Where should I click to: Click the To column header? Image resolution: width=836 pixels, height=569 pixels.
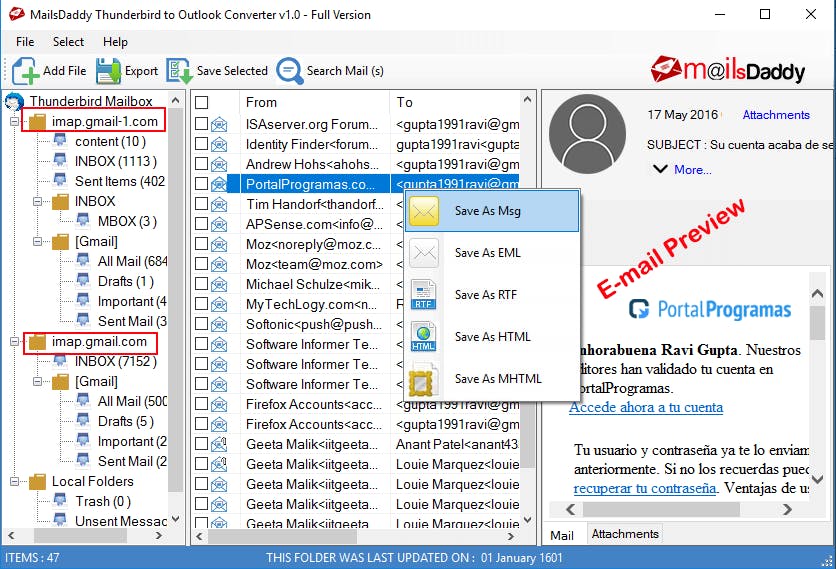point(455,102)
